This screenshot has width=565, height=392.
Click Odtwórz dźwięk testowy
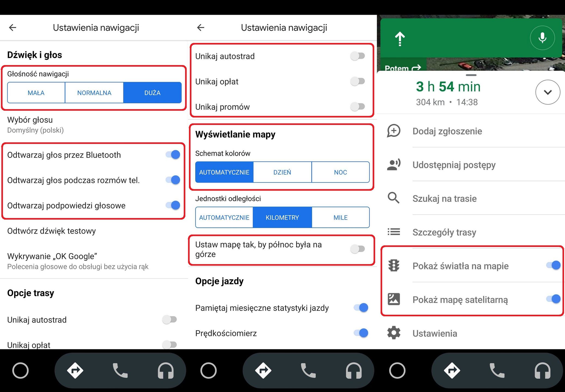coord(51,231)
